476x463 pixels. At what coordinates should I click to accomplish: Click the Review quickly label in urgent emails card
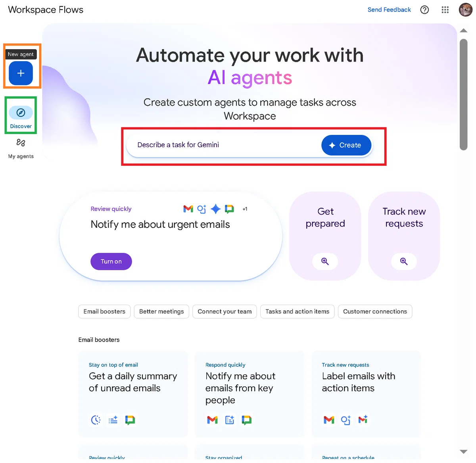111,209
